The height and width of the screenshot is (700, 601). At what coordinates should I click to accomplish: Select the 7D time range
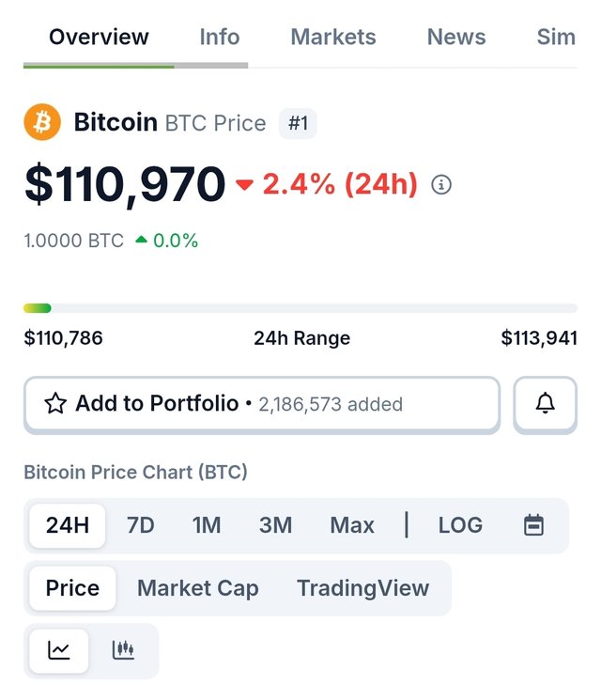pos(140,525)
